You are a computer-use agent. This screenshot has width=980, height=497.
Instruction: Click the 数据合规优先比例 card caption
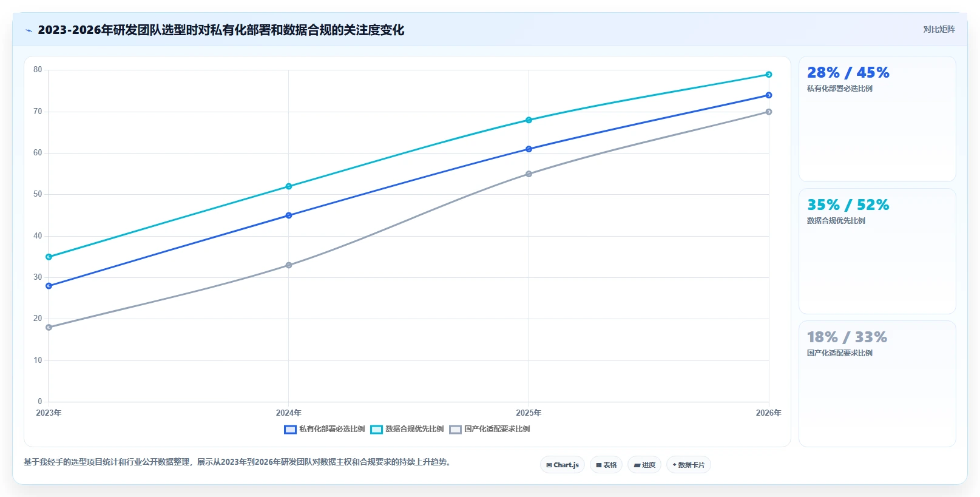836,221
